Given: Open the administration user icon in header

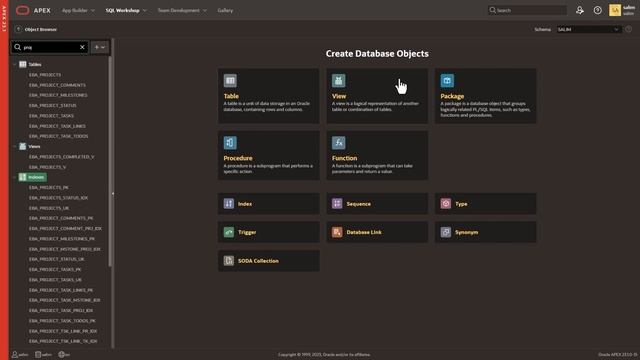Looking at the screenshot, I should 580,10.
